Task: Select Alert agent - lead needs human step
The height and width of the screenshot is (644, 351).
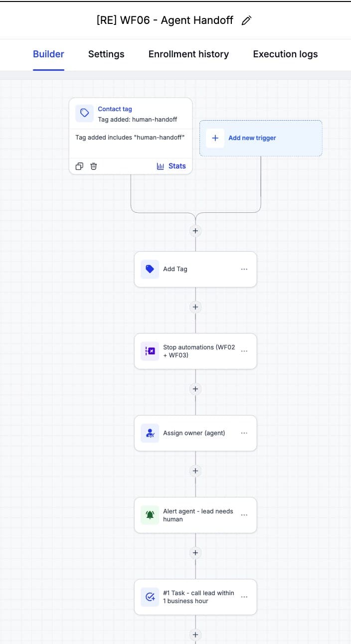Action: [195, 515]
